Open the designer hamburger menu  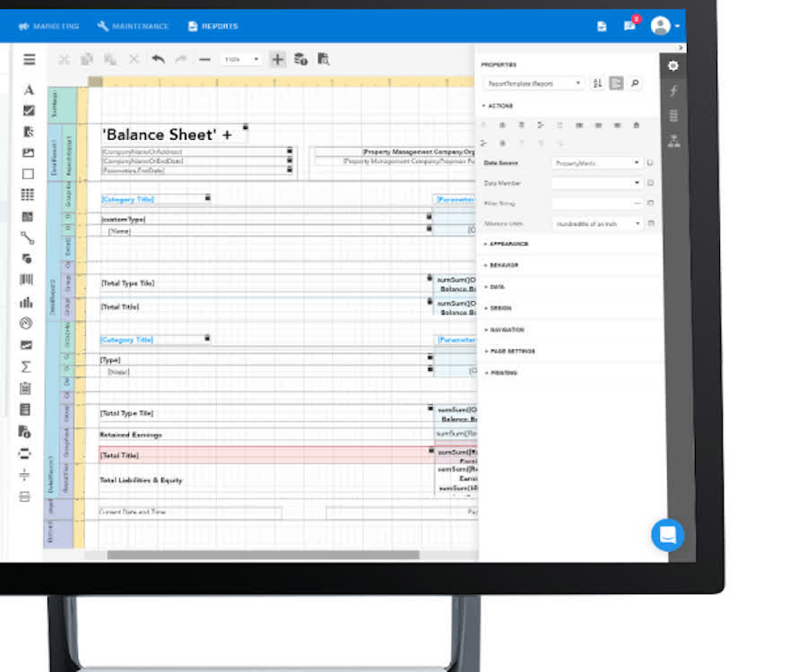coord(30,59)
